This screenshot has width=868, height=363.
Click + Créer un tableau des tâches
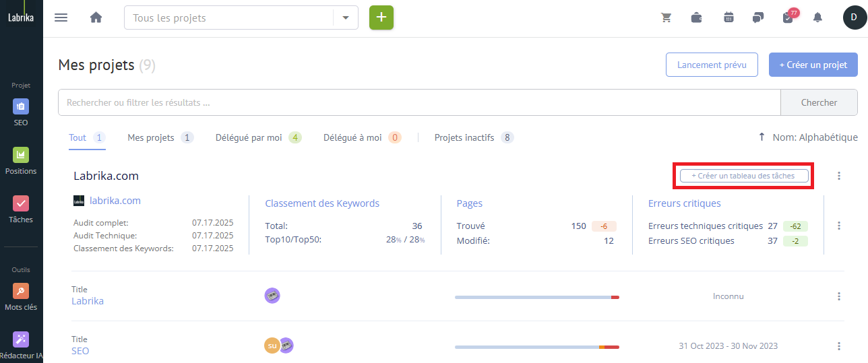click(744, 176)
